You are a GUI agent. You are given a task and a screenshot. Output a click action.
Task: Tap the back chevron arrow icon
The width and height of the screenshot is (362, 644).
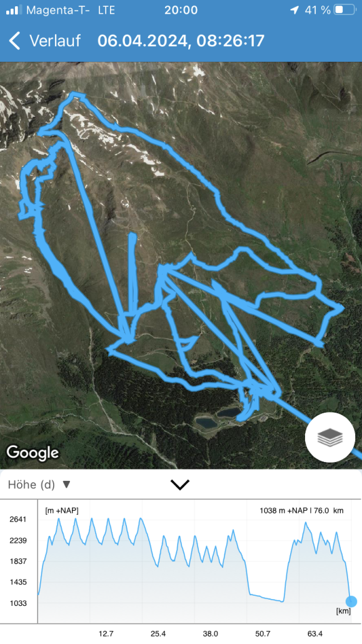click(x=14, y=41)
